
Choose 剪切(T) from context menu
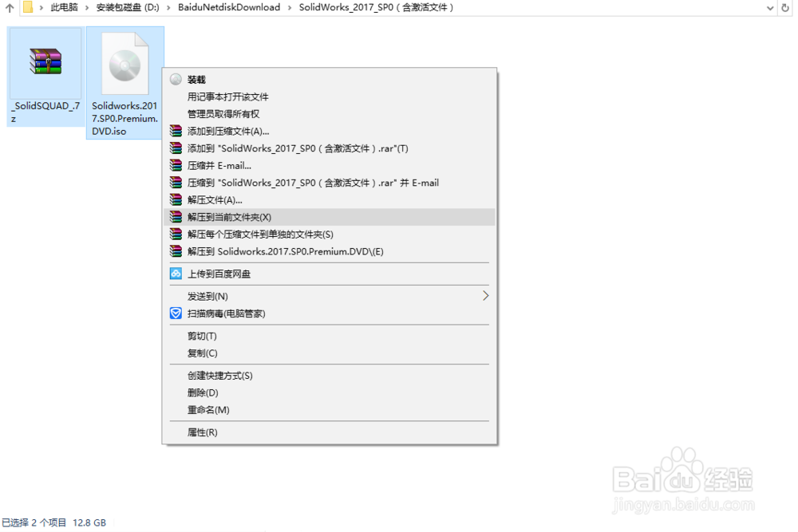[330, 336]
